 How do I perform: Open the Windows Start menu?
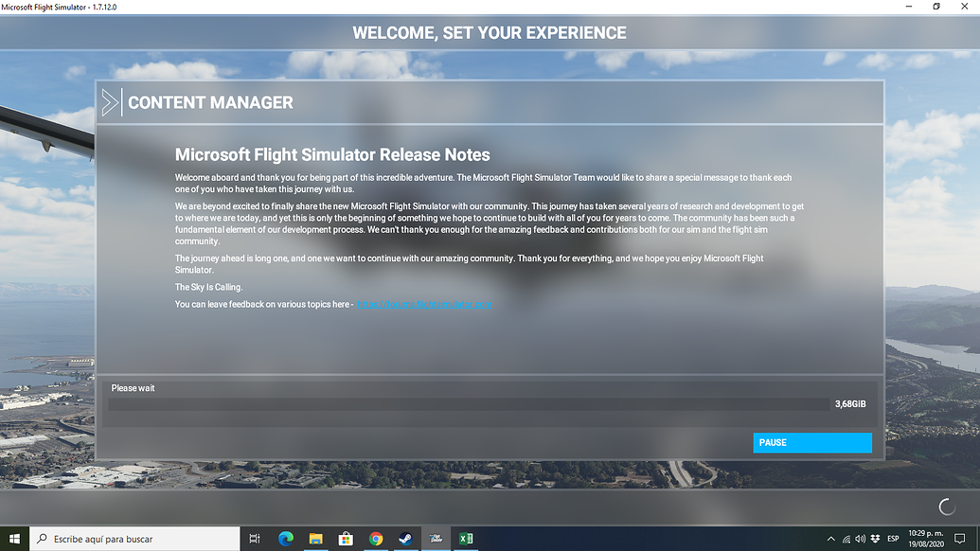coord(14,539)
